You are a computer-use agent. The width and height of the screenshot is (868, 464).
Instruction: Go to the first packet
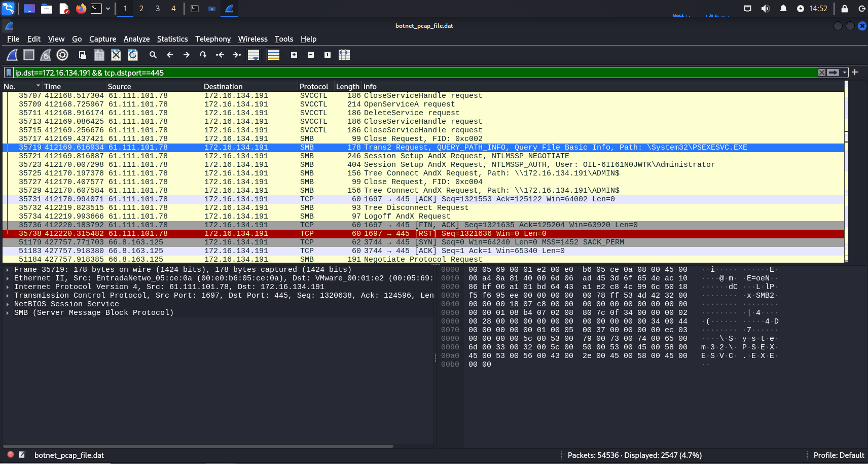pyautogui.click(x=220, y=55)
